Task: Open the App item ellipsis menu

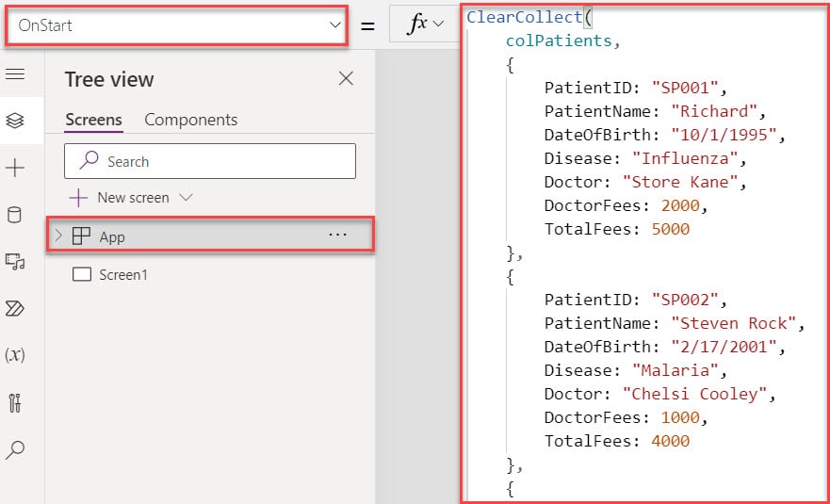Action: pos(337,236)
